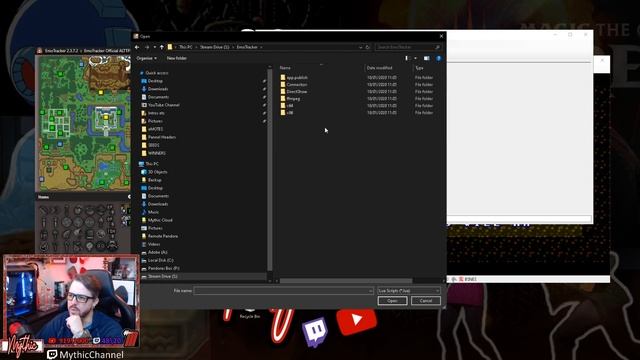
Task: Open the view options dropdown arrow
Action: (x=415, y=58)
